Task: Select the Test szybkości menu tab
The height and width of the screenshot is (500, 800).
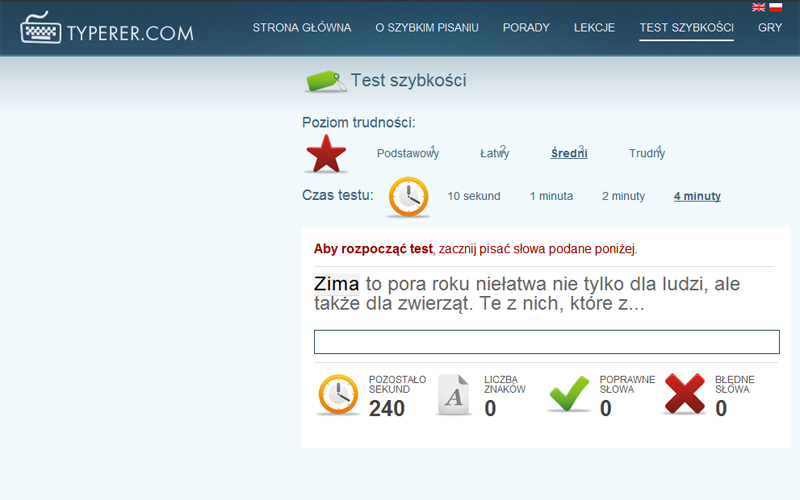Action: click(686, 28)
